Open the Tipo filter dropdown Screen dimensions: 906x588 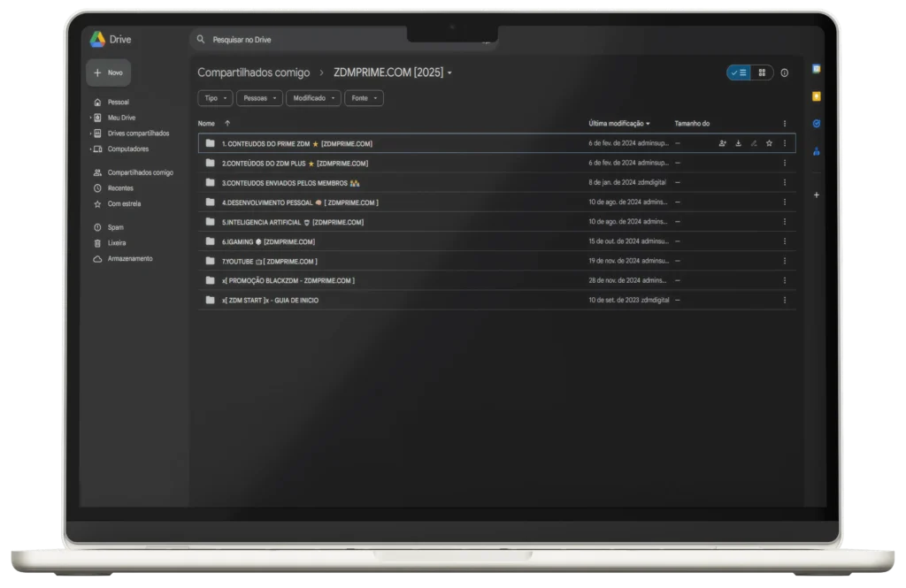[215, 98]
